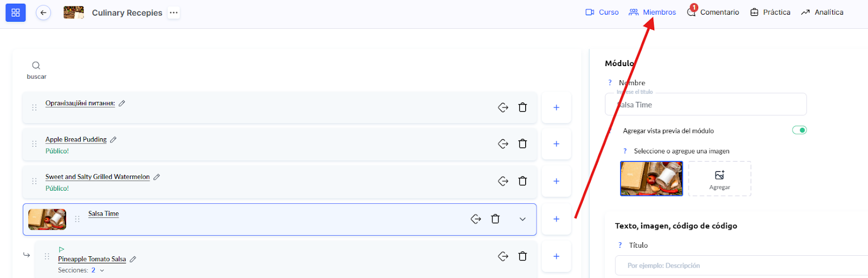Screen dimensions: 868x278
Task: Click the buscar search icon
Action: pos(36,66)
